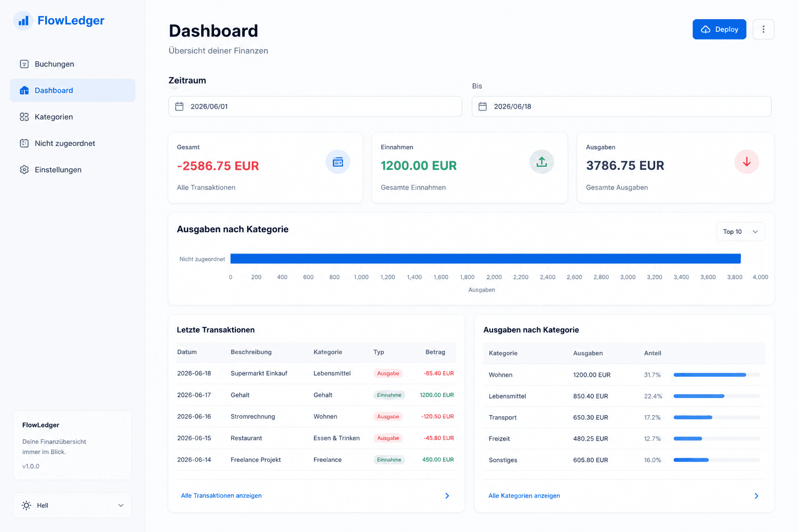798x532 pixels.
Task: Click the Freizeit category row label
Action: (x=499, y=439)
